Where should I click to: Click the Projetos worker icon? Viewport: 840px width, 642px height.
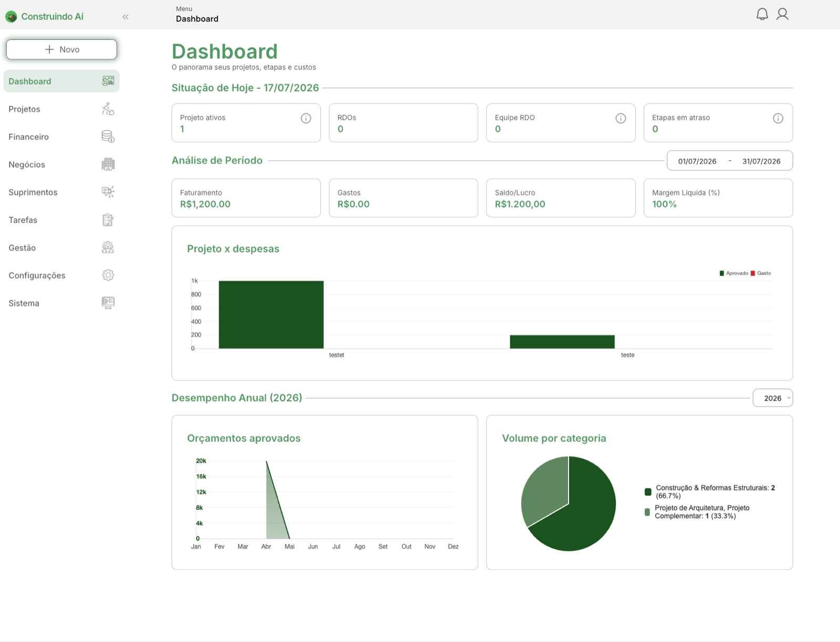pos(108,109)
